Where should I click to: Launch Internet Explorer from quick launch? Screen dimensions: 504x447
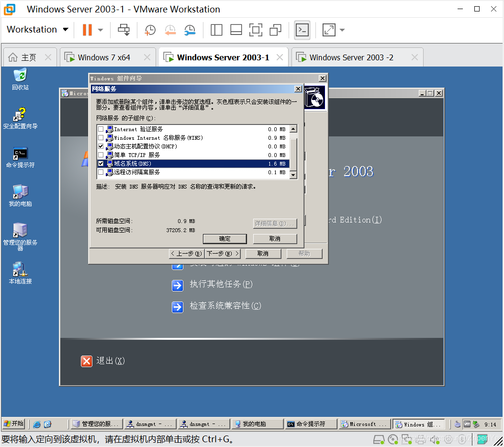37,424
